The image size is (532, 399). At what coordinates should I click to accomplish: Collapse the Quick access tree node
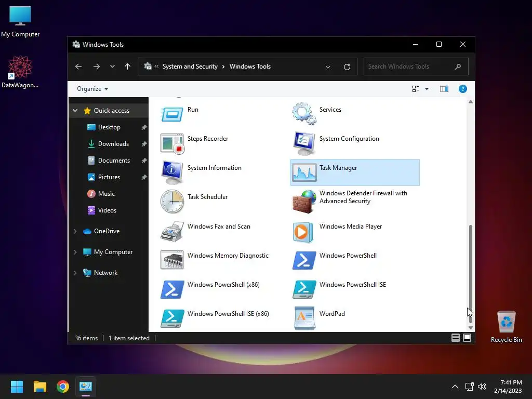tap(75, 111)
